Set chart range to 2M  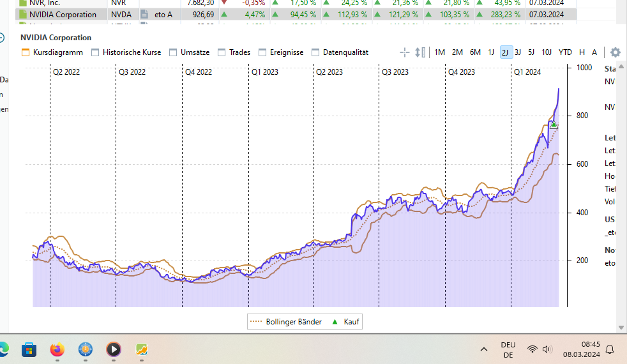coord(457,52)
